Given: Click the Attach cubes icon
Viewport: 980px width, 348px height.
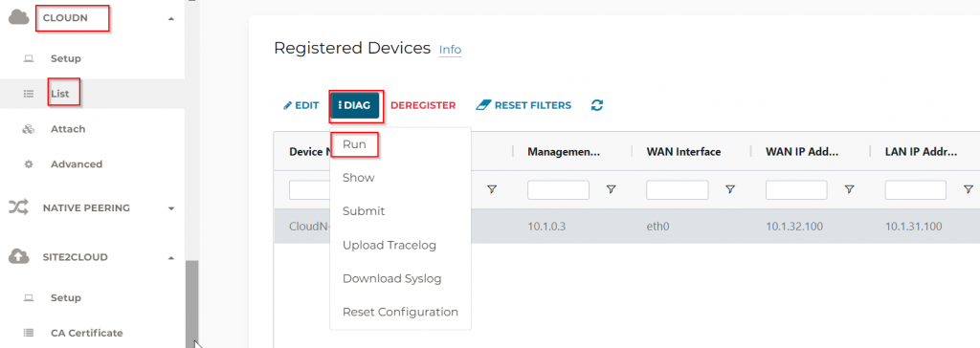Looking at the screenshot, I should 28,129.
